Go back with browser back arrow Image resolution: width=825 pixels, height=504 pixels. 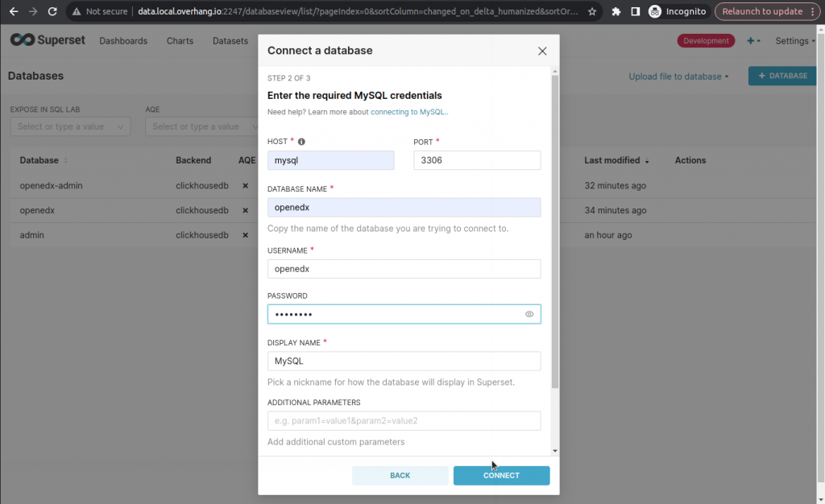pos(14,11)
